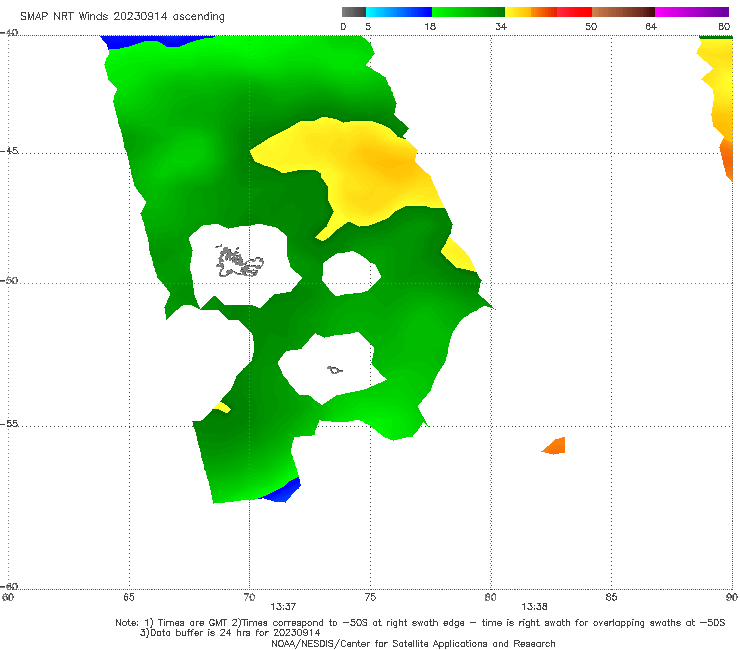Click the small yellow sliver near 55S

tap(222, 407)
